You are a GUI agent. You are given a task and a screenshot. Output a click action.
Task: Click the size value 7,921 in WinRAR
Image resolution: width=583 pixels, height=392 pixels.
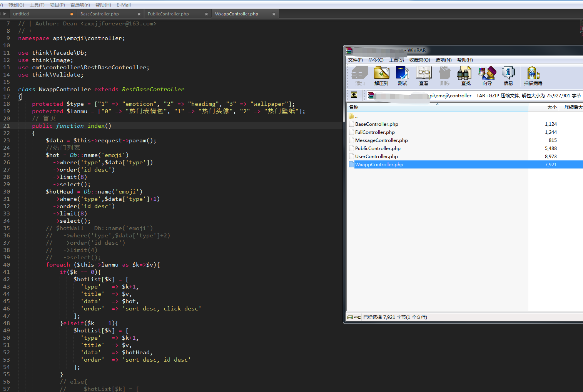(x=551, y=164)
